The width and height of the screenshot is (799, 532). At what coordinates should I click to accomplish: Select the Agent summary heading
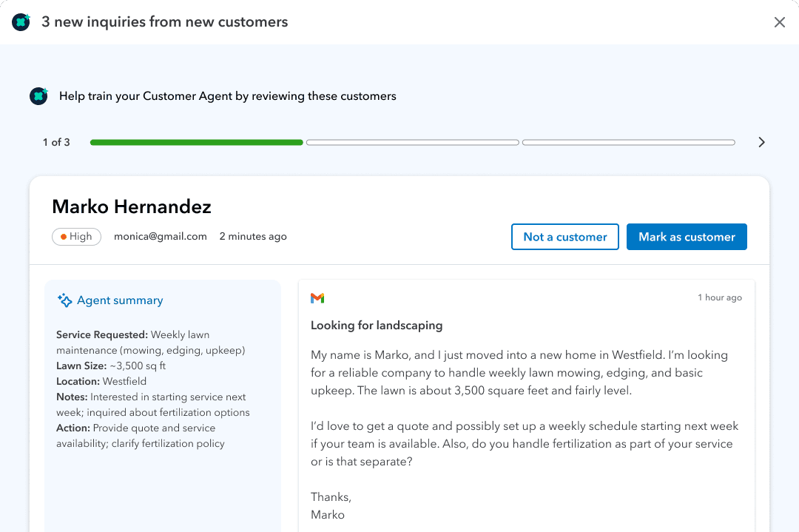[x=120, y=300]
